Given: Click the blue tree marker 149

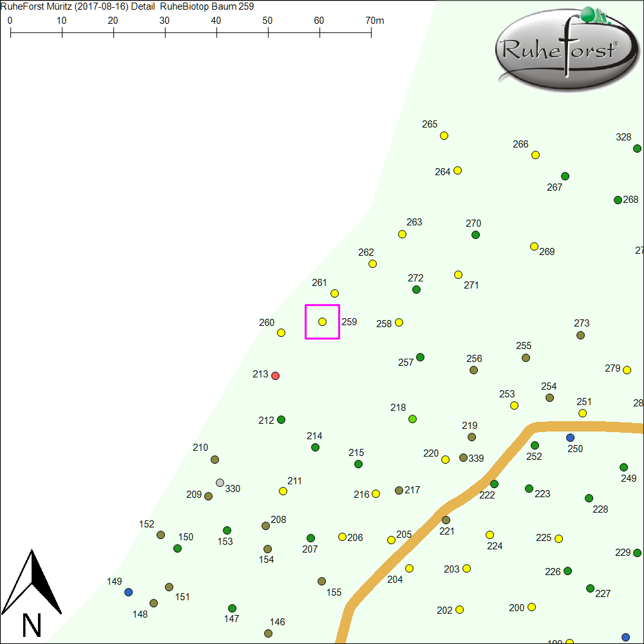Looking at the screenshot, I should (129, 592).
